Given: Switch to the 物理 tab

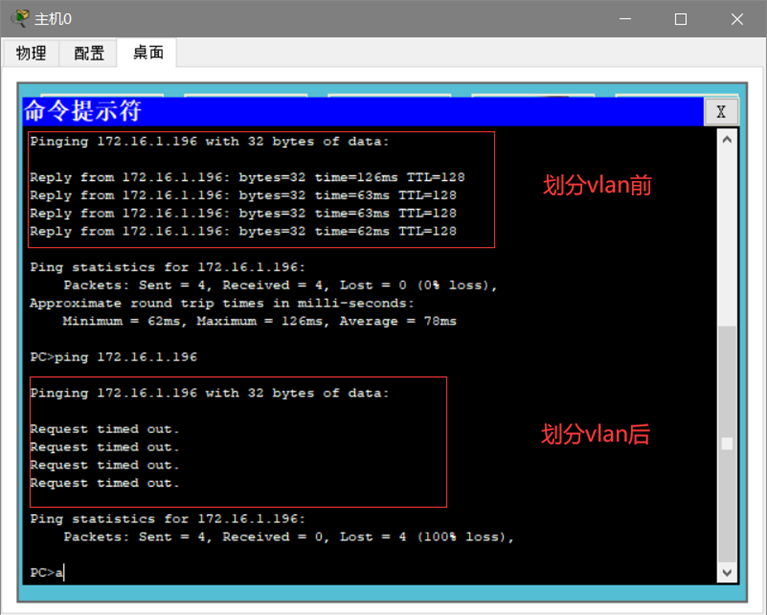Looking at the screenshot, I should pos(31,53).
